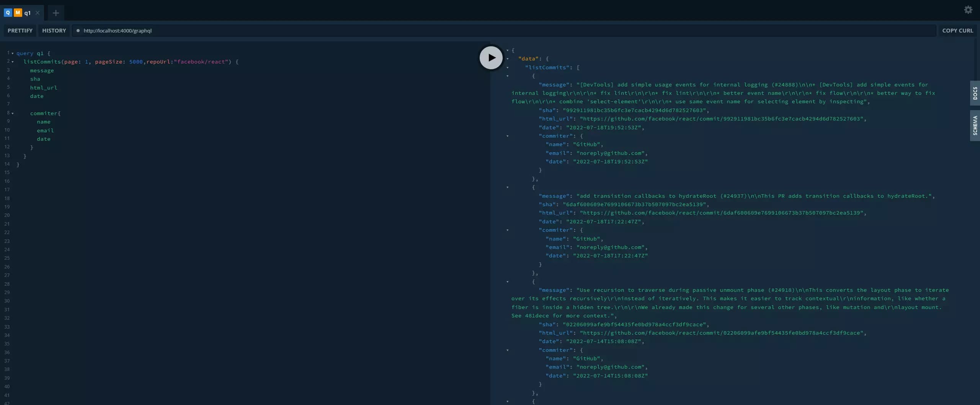The height and width of the screenshot is (405, 980).
Task: Click the blue Q badge on the tab
Action: tap(8, 13)
